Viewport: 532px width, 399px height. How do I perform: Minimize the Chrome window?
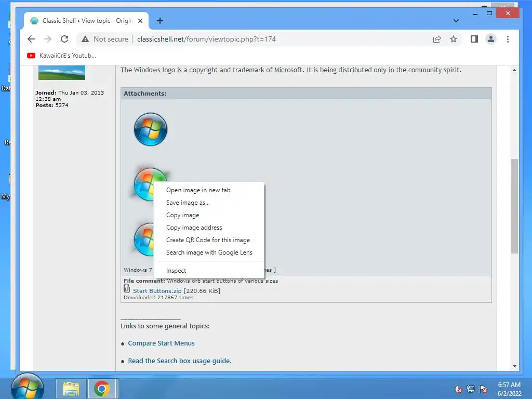[x=475, y=14]
